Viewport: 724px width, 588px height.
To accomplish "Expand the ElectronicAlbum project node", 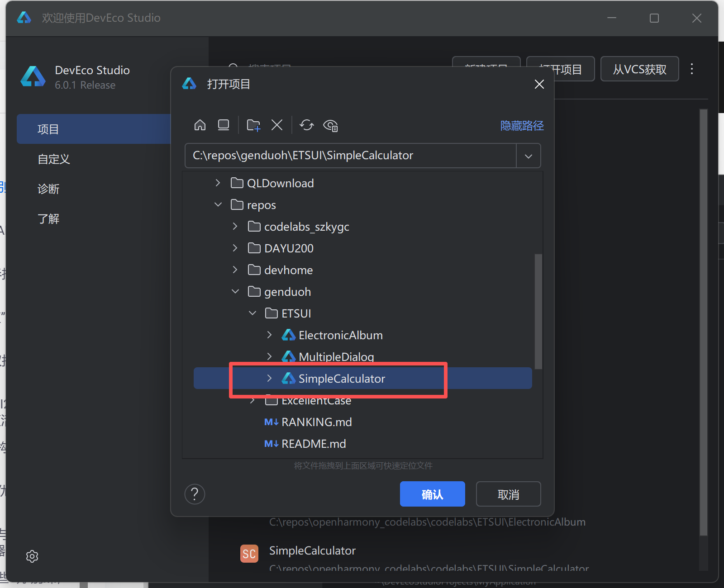I will click(270, 335).
